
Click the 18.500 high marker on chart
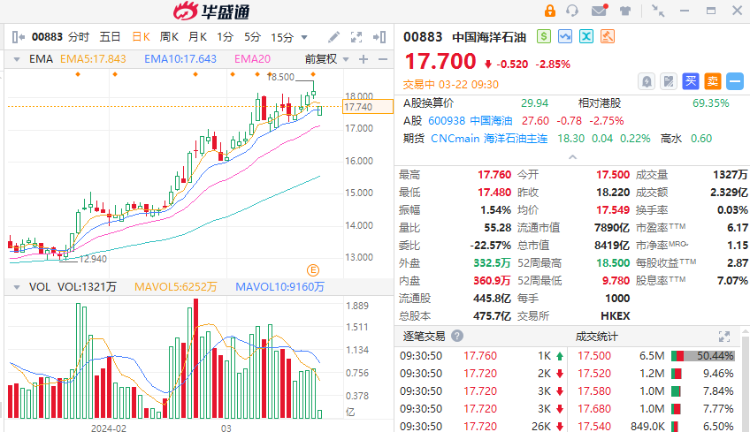[280, 77]
